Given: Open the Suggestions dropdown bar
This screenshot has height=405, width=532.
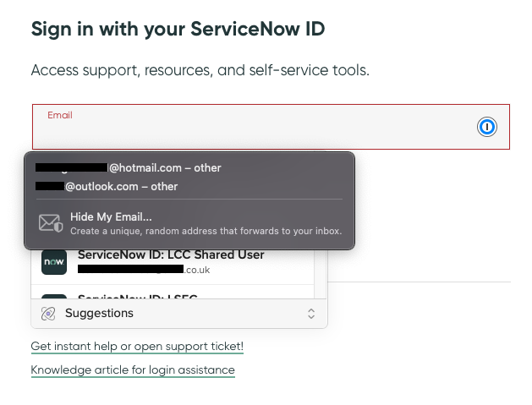Looking at the screenshot, I should pyautogui.click(x=178, y=314).
